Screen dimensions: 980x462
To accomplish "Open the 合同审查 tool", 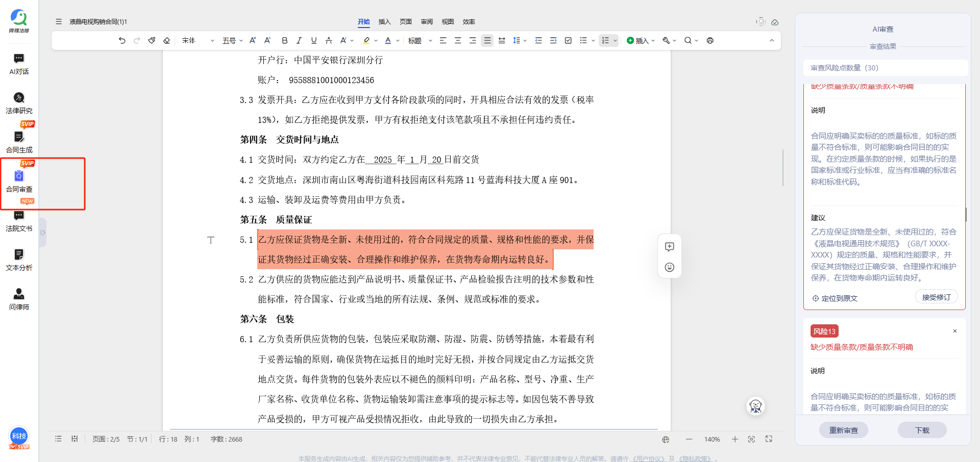I will (19, 181).
